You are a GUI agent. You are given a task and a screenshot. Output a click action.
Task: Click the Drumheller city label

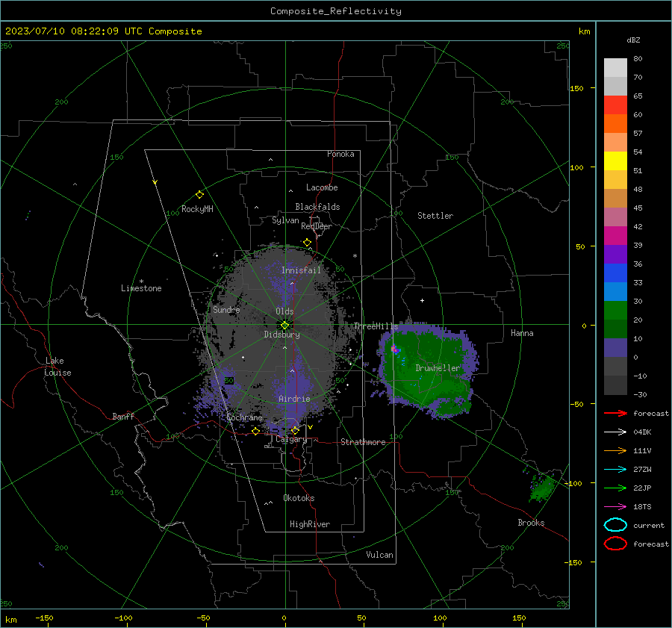(x=438, y=368)
